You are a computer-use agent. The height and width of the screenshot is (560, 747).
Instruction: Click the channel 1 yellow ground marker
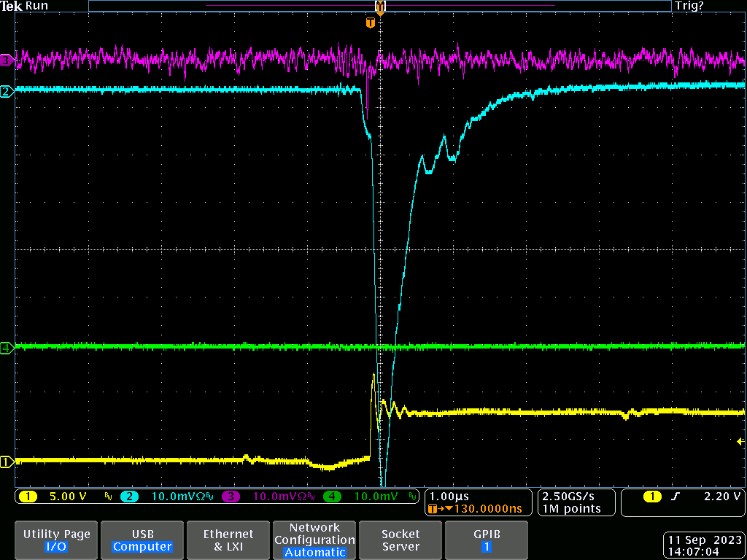point(7,461)
